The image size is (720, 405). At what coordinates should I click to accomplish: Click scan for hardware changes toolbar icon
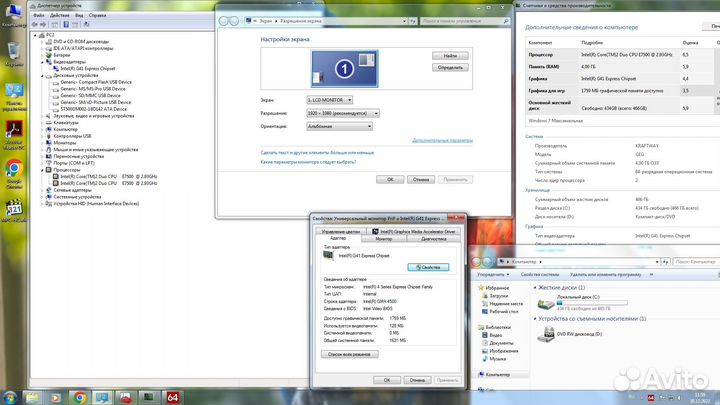coord(87,24)
